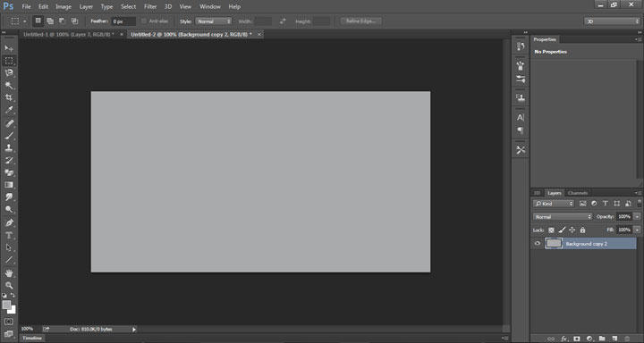Image resolution: width=644 pixels, height=343 pixels.
Task: Open the Brush Presets panel icon
Action: 521,65
